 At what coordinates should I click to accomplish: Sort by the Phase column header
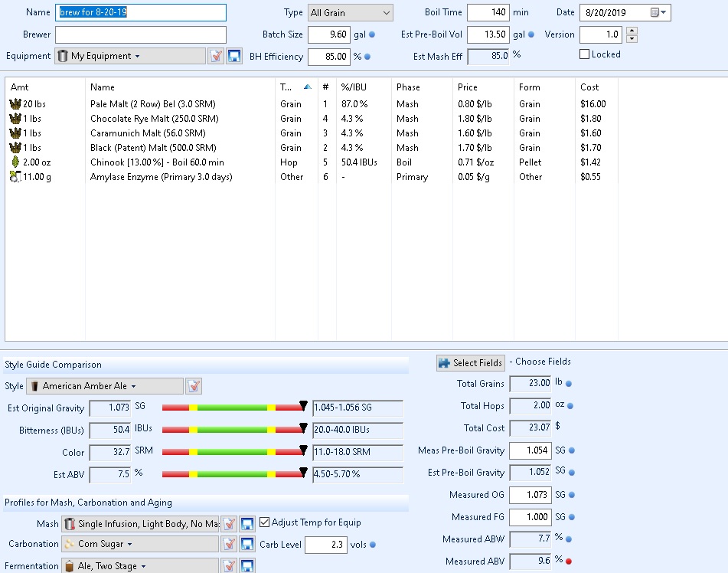[422, 87]
